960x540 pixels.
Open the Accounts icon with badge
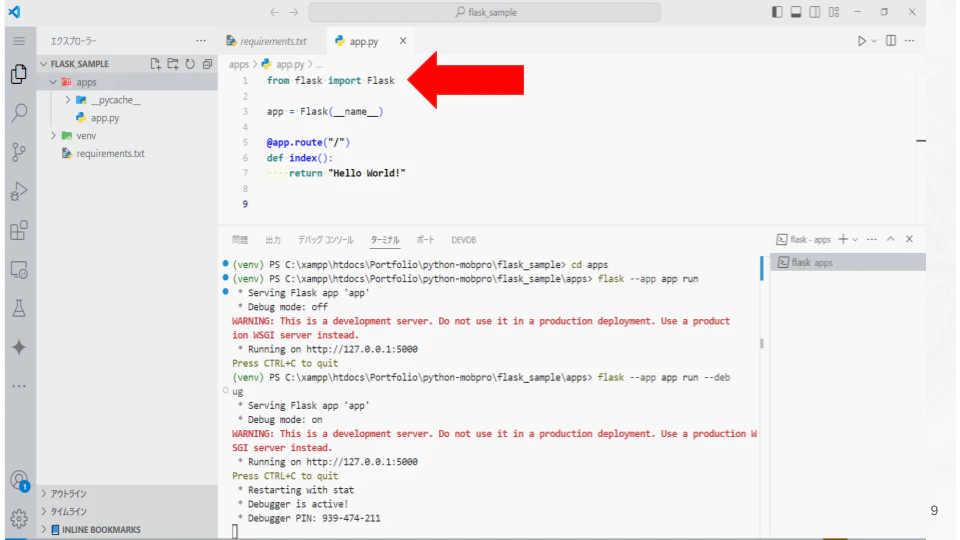(19, 481)
